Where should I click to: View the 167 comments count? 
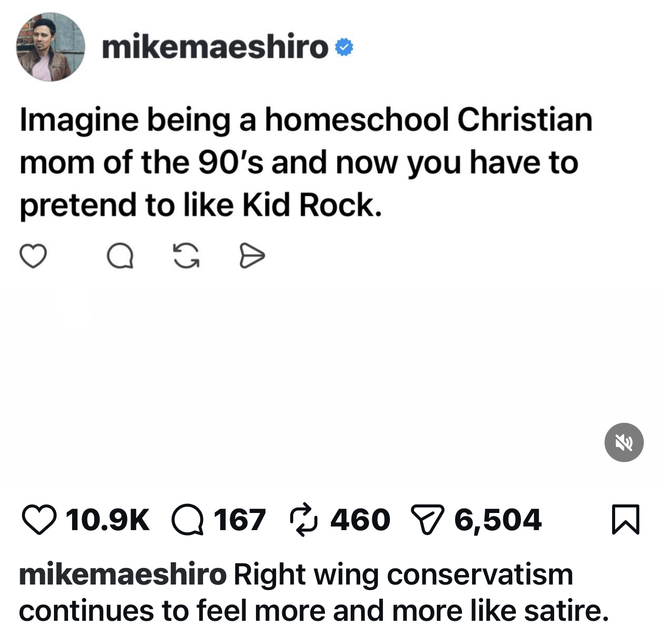(240, 520)
